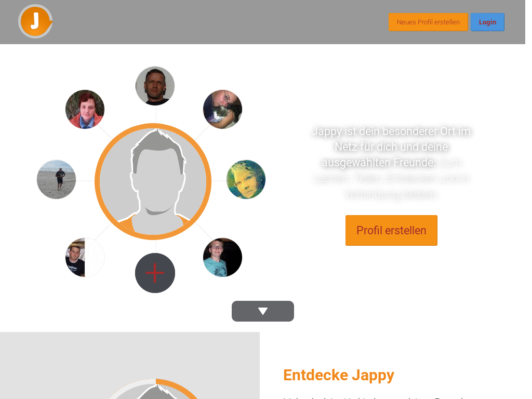Open profile photo of red-haired person
The width and height of the screenshot is (532, 399).
click(x=85, y=109)
